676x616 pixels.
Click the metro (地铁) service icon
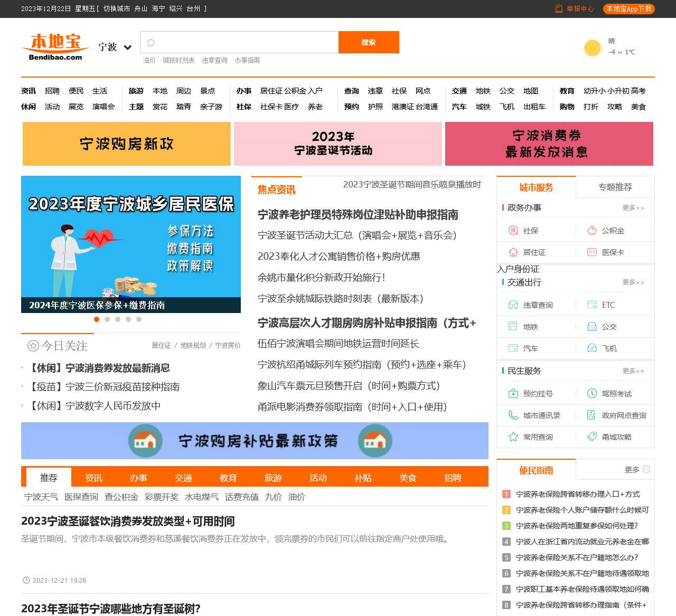click(513, 327)
